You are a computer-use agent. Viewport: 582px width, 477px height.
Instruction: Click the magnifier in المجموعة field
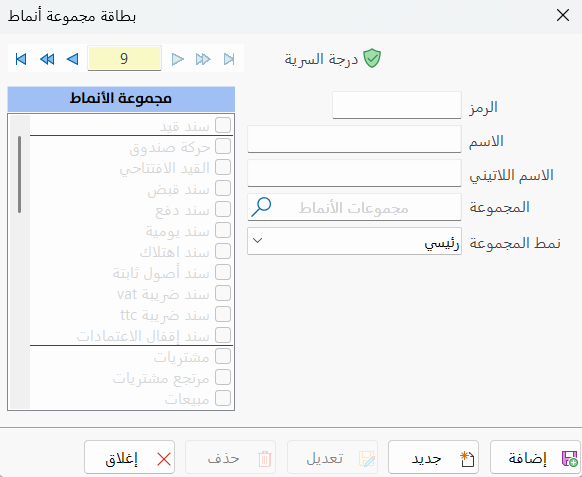point(261,207)
